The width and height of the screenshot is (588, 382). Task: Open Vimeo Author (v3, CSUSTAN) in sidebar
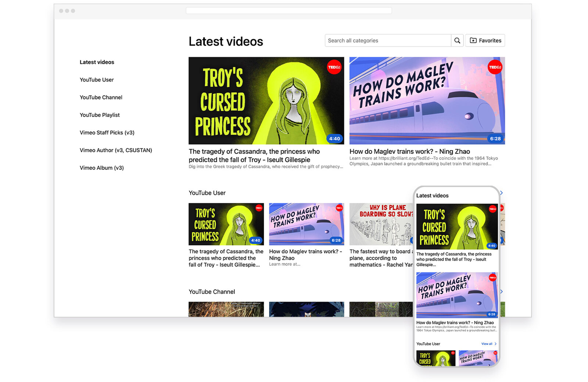[116, 150]
